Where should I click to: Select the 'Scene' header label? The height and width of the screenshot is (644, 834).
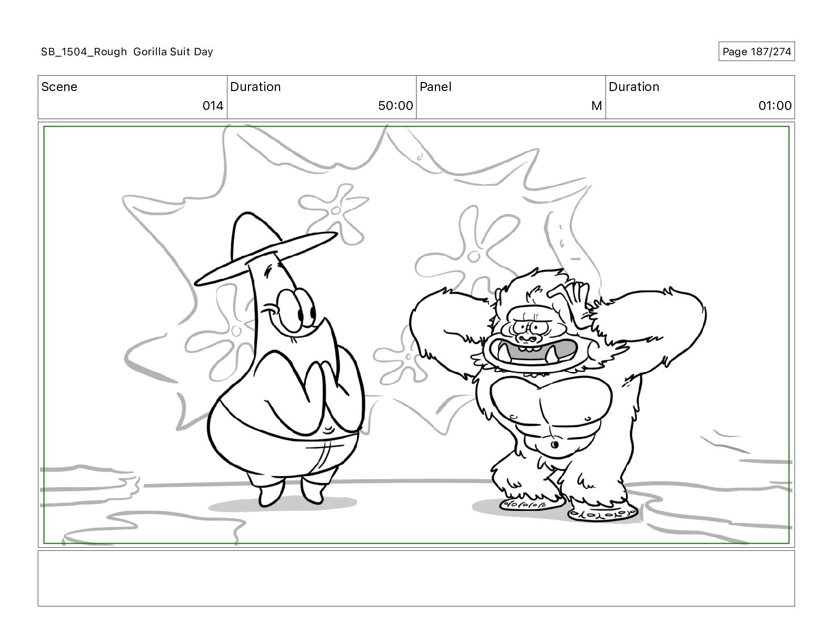tap(59, 87)
